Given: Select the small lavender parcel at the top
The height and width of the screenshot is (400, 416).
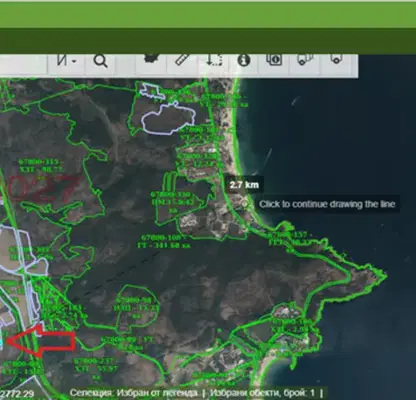Looking at the screenshot, I should point(152,90).
